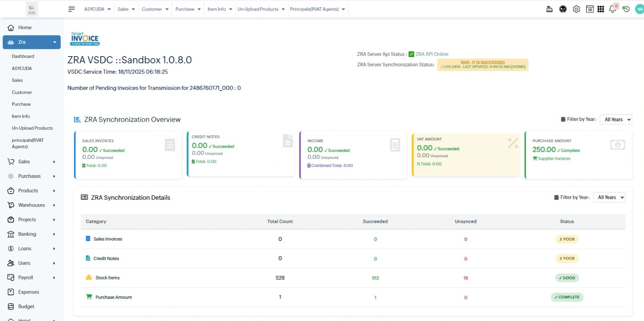Open the cash register POS icon
644x321 pixels.
click(x=549, y=9)
